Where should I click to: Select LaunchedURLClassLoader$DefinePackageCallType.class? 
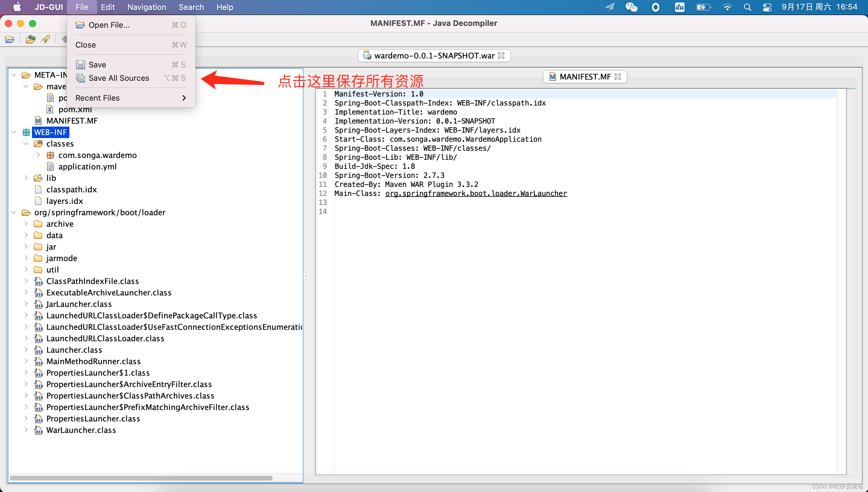[x=152, y=316]
